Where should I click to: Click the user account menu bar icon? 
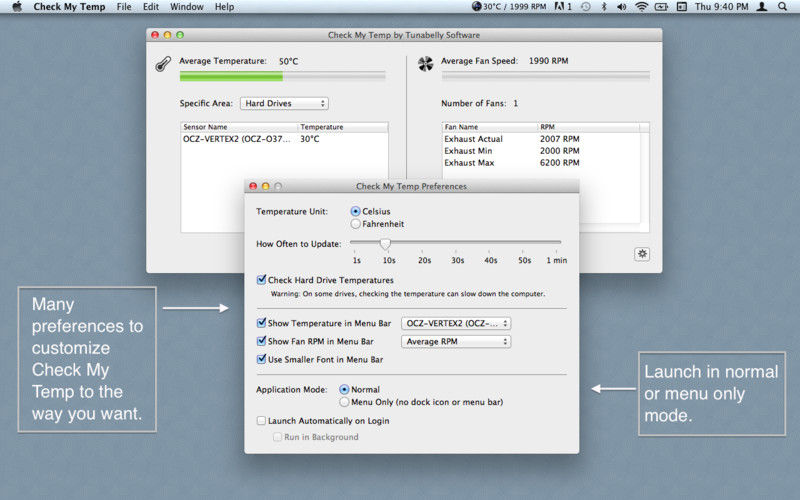762,7
